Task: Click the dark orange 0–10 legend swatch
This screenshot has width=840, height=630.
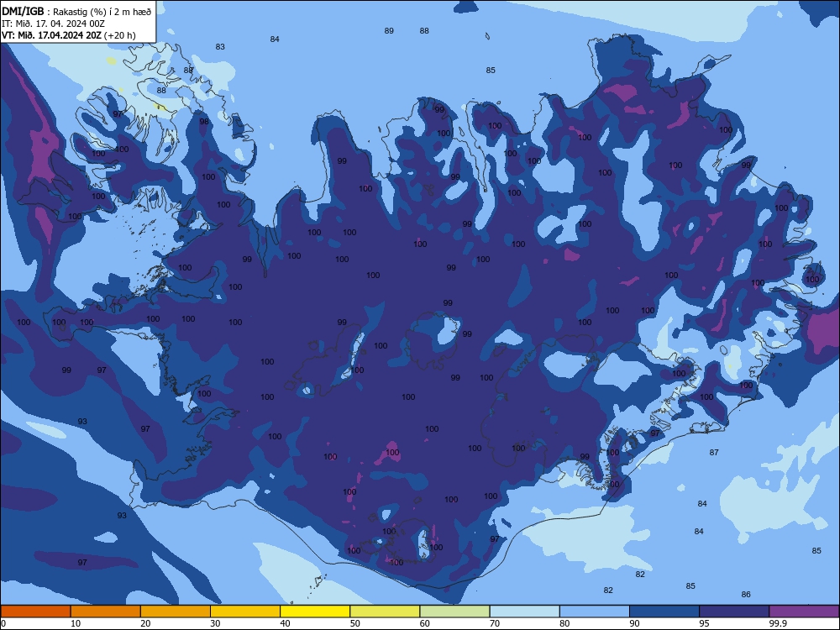Action: 35,612
